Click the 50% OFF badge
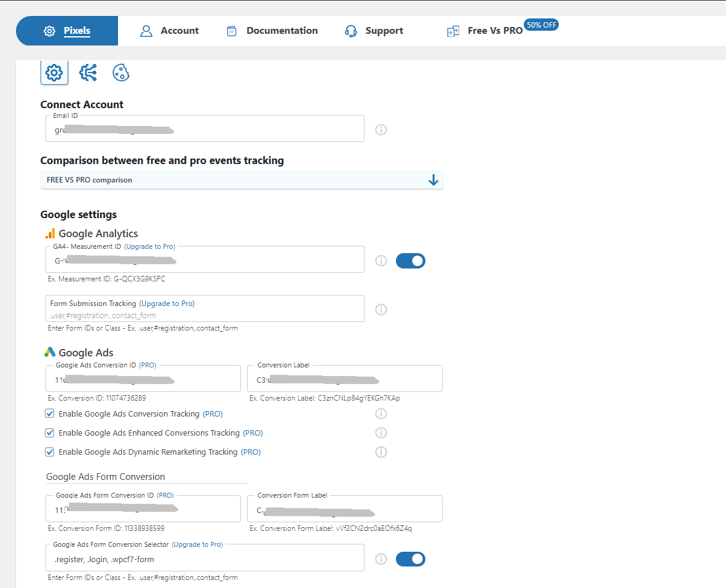 pyautogui.click(x=541, y=25)
